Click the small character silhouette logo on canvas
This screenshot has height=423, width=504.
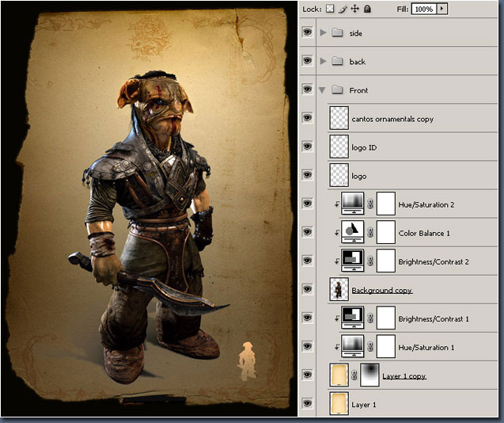coord(247,361)
